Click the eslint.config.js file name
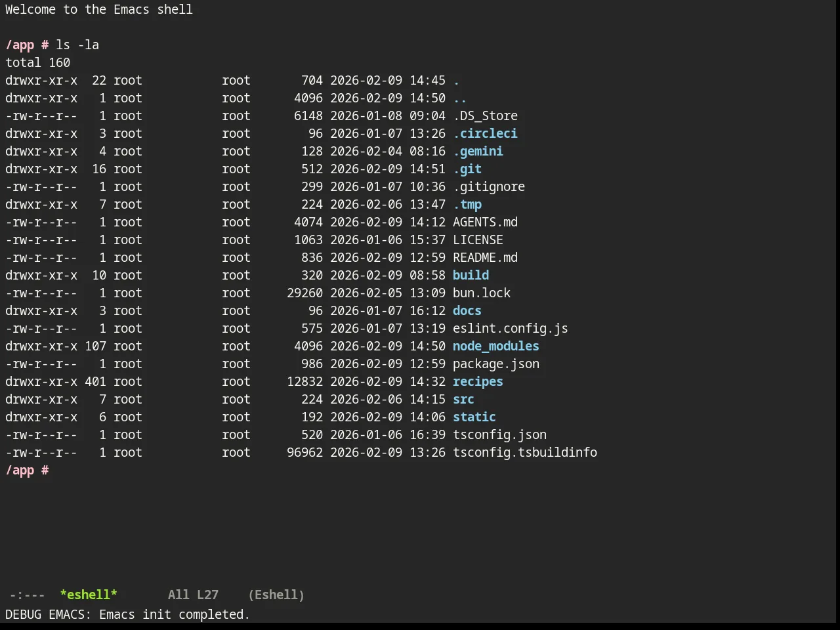Image resolution: width=840 pixels, height=630 pixels. 511,328
